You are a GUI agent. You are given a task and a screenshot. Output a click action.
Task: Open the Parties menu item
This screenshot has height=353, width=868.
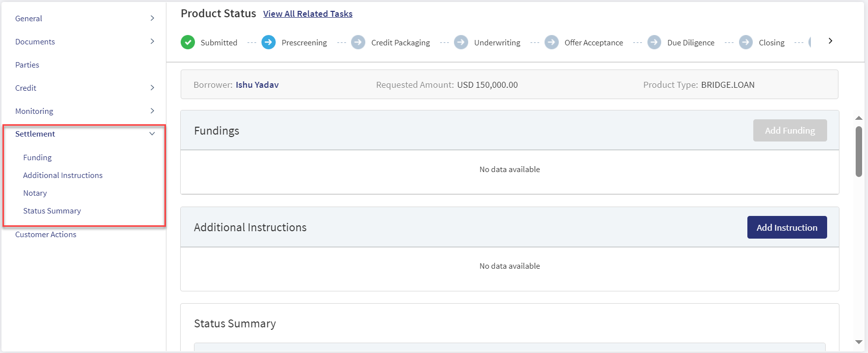pyautogui.click(x=27, y=65)
